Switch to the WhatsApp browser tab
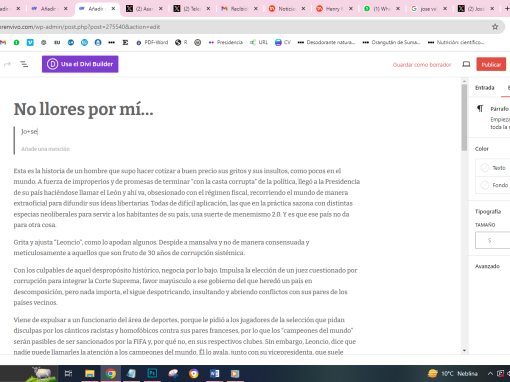This screenshot has width=510, height=382. pos(382,9)
